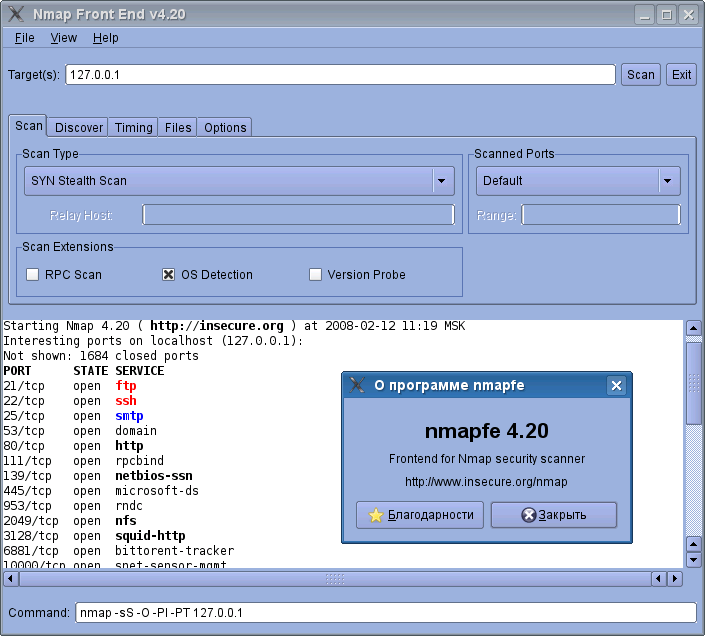Click the bittorent-tracker service entry

coord(174,551)
